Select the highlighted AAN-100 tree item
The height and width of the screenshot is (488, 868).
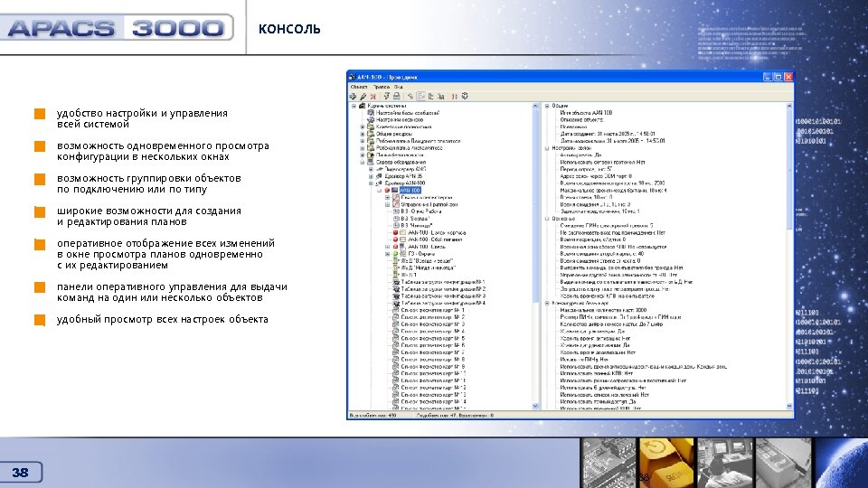click(410, 191)
